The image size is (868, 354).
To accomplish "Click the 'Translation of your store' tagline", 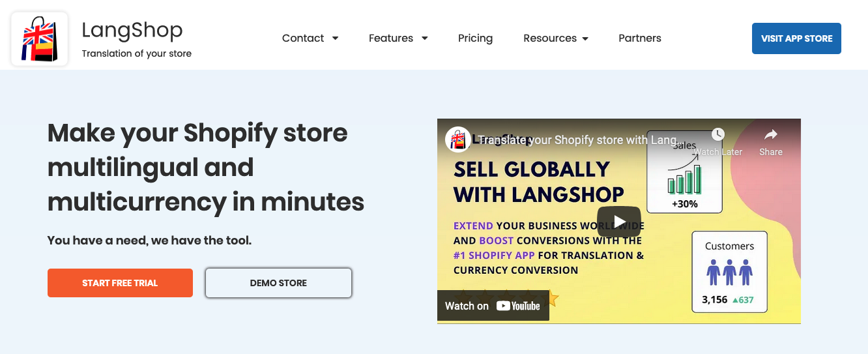I will (x=136, y=53).
